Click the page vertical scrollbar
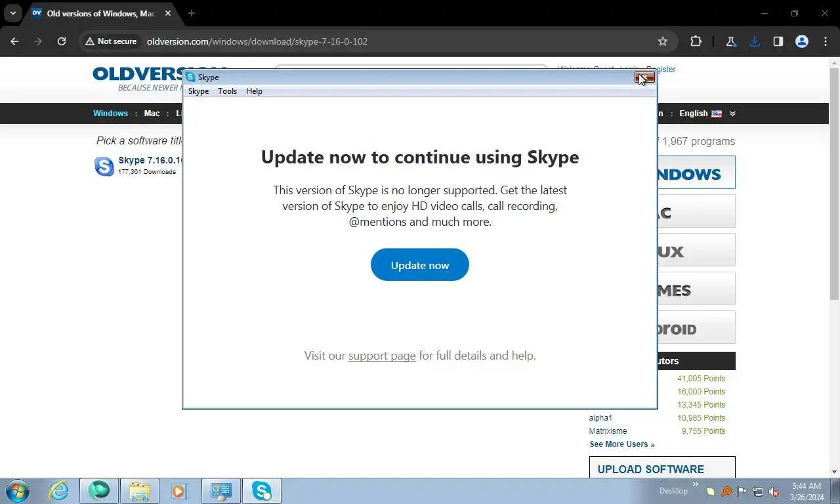The width and height of the screenshot is (840, 504). click(x=835, y=184)
